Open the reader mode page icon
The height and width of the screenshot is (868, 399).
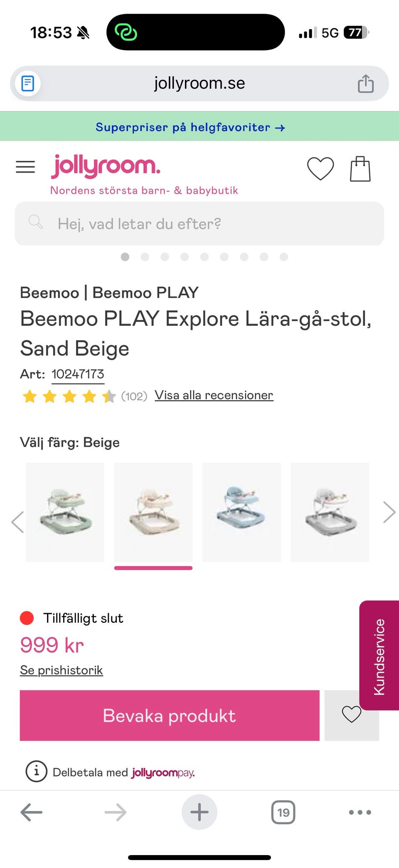click(x=28, y=83)
